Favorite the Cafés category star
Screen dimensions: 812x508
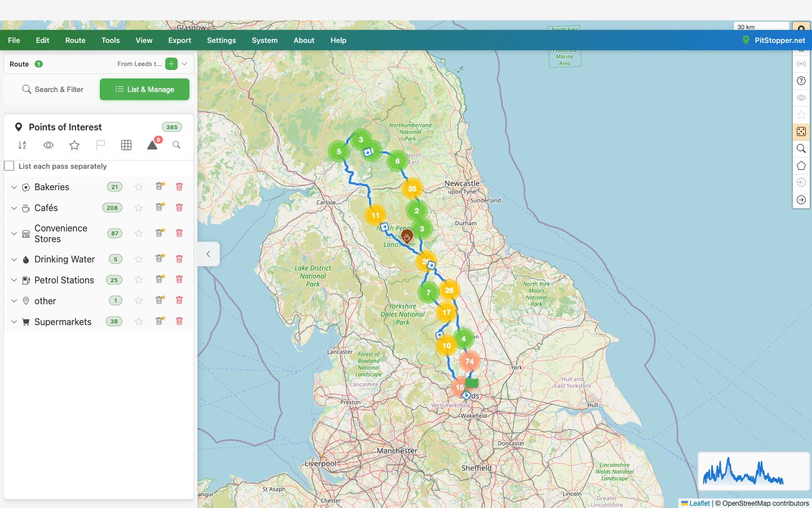pyautogui.click(x=139, y=208)
